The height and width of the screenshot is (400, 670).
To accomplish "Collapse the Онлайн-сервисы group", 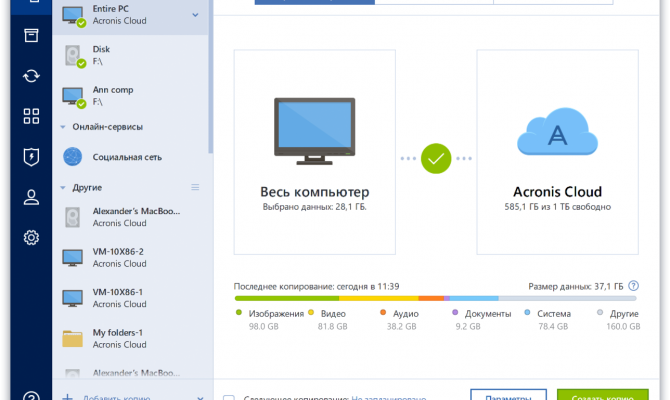I will (63, 127).
